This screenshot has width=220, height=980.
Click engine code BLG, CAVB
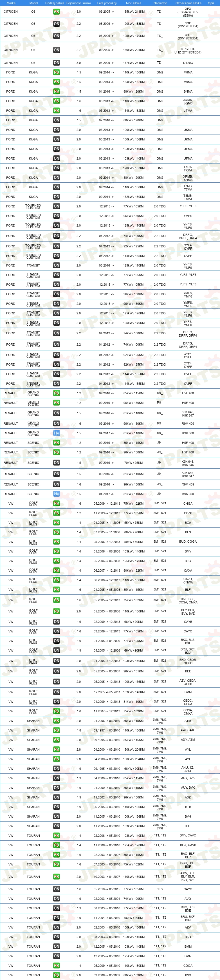(x=188, y=845)
